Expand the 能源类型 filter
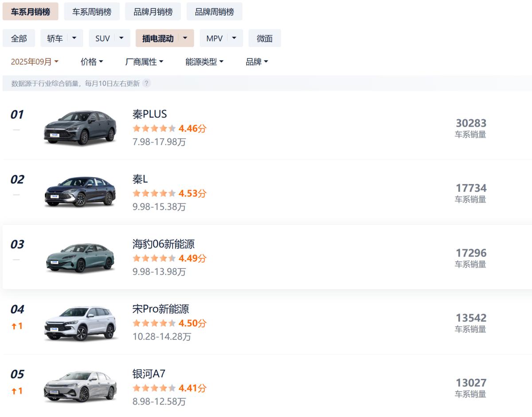 point(204,62)
